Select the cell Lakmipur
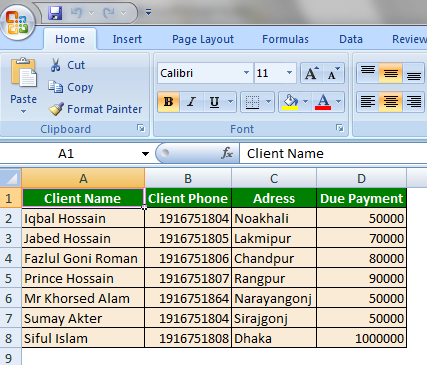Screen dimensions: 427x365 pos(274,238)
